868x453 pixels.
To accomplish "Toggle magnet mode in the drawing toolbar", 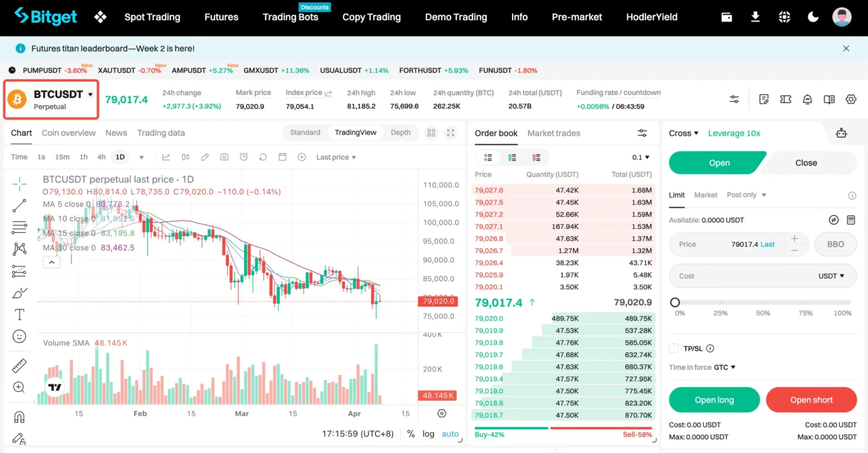I will coord(19,416).
